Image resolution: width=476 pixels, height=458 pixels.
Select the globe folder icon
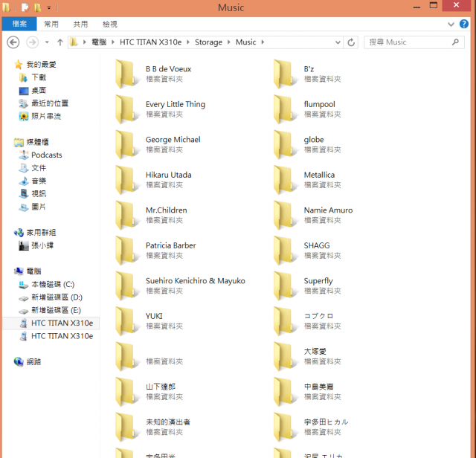coord(284,144)
